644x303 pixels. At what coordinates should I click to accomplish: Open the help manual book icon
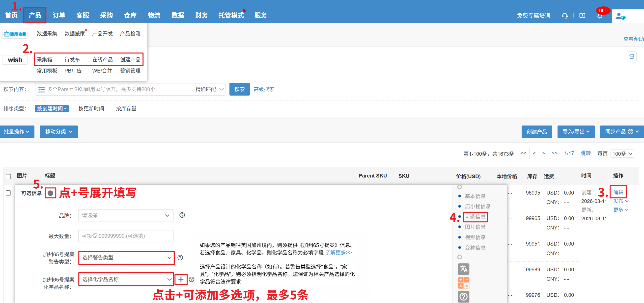[582, 16]
